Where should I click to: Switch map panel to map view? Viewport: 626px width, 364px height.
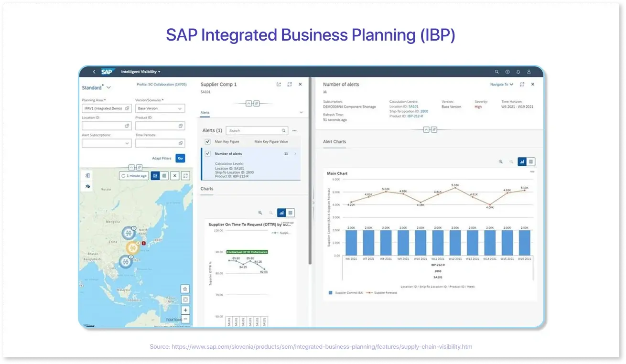(x=155, y=176)
